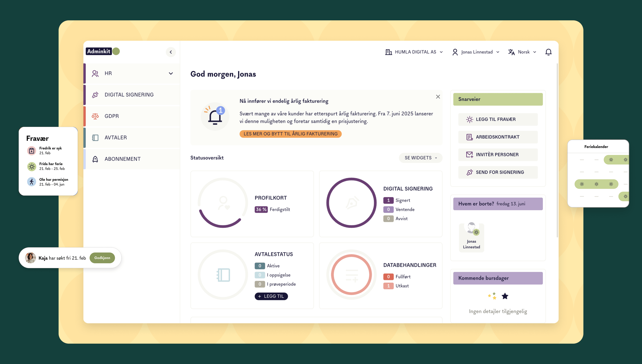
Task: Click the notification bell in the top bar
Action: tap(548, 52)
